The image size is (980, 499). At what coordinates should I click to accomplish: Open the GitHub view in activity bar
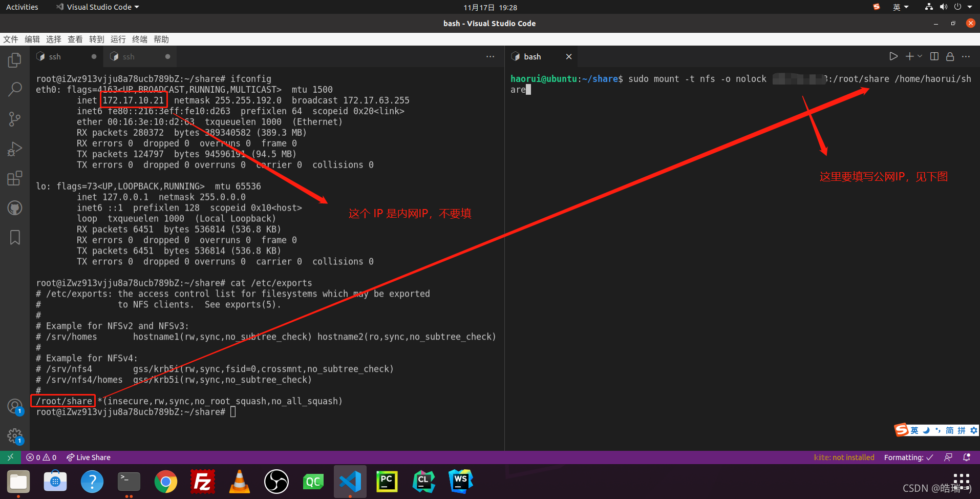point(15,208)
